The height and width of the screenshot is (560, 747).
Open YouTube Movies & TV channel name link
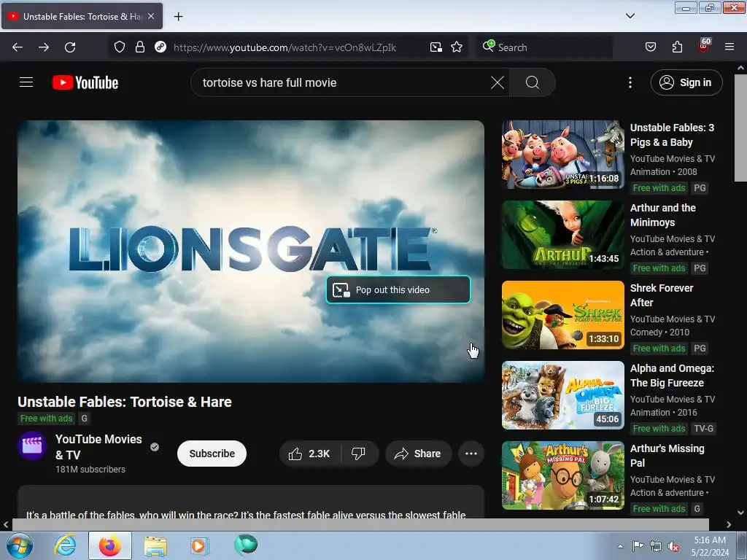(x=98, y=447)
